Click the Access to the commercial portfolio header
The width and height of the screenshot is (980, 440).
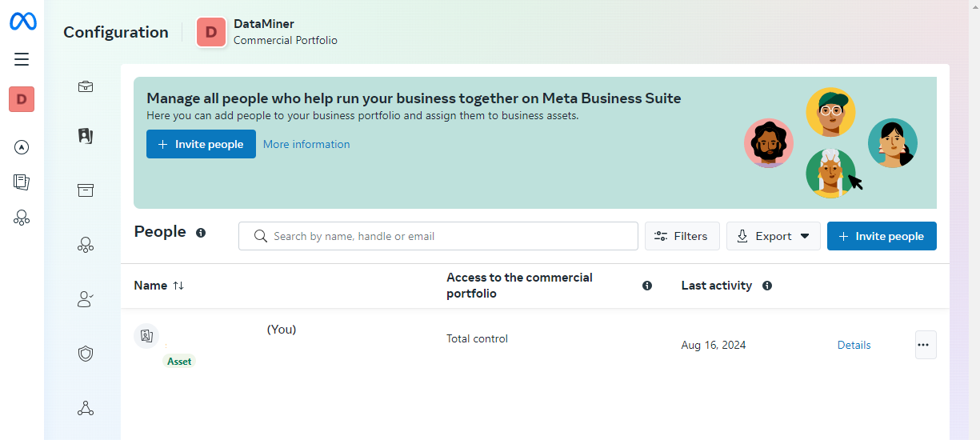click(520, 286)
